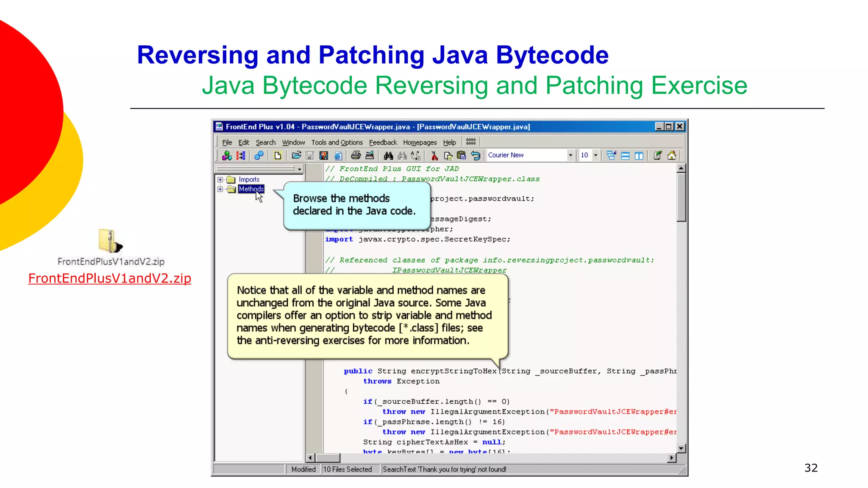Open the Help menu

click(x=450, y=142)
